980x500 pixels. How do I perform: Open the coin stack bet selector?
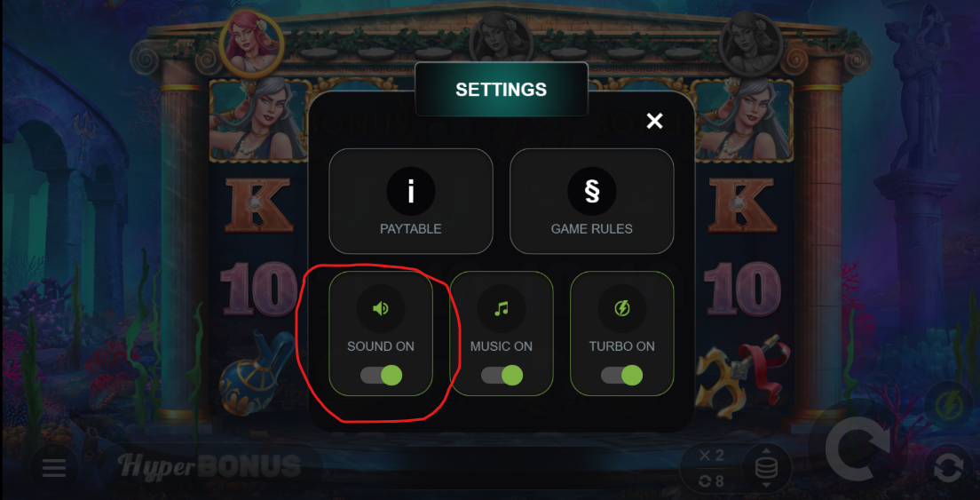tap(766, 469)
